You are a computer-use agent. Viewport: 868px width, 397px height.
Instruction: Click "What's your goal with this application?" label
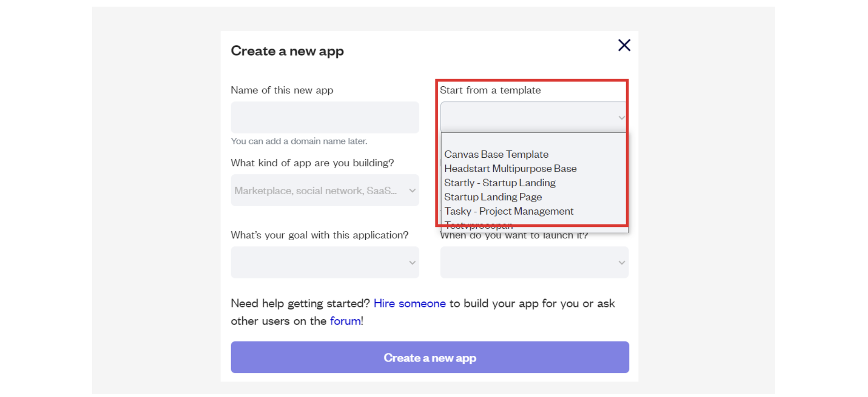(x=319, y=235)
